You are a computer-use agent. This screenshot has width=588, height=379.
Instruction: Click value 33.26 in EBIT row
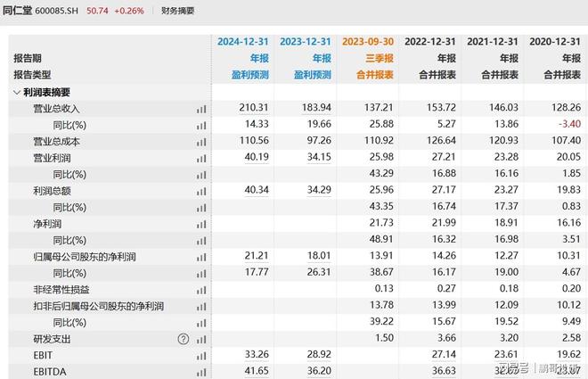[x=257, y=354]
